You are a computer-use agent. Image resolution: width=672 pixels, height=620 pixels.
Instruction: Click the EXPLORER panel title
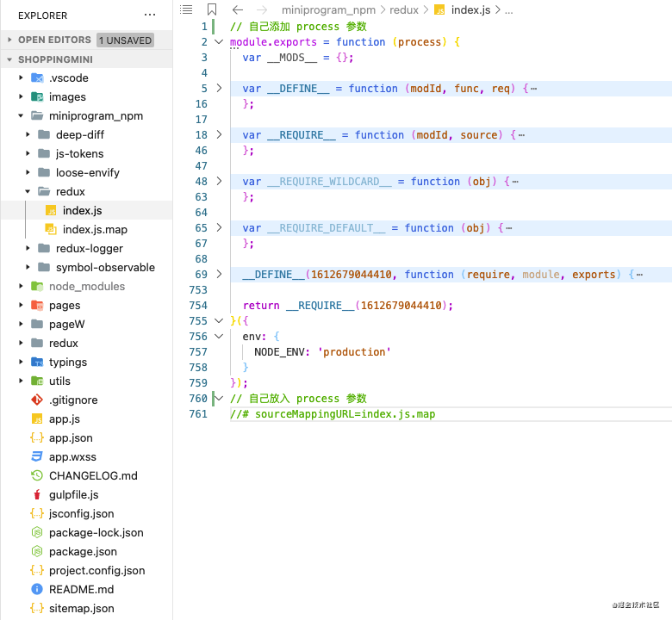coord(43,15)
